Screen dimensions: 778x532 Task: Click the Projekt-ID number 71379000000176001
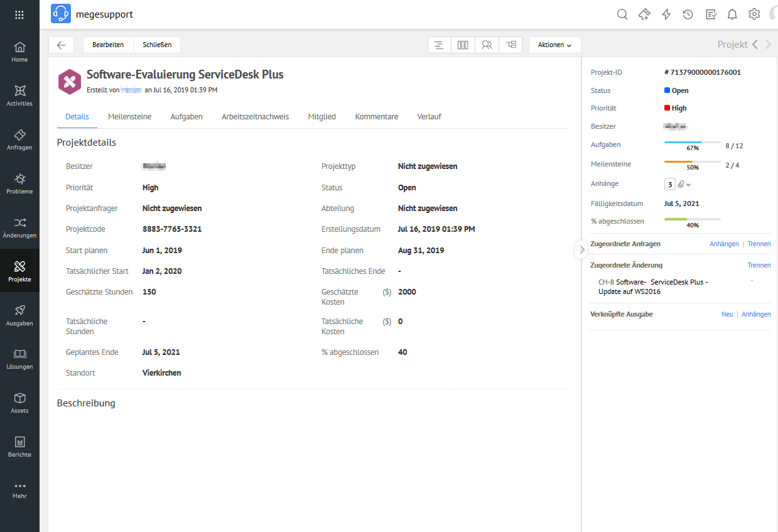click(x=703, y=72)
